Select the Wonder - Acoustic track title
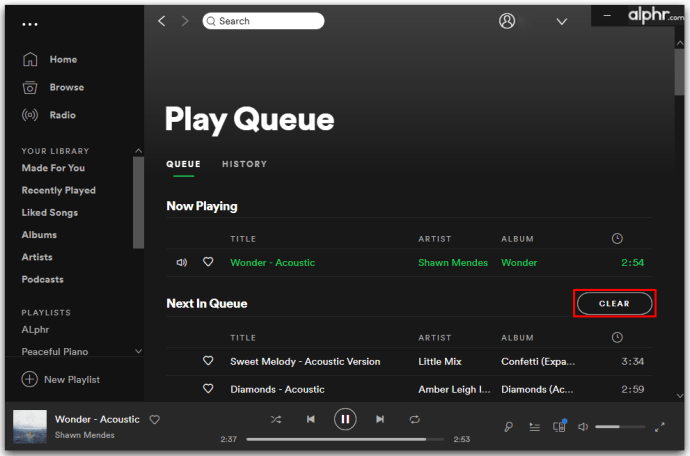 tap(272, 263)
